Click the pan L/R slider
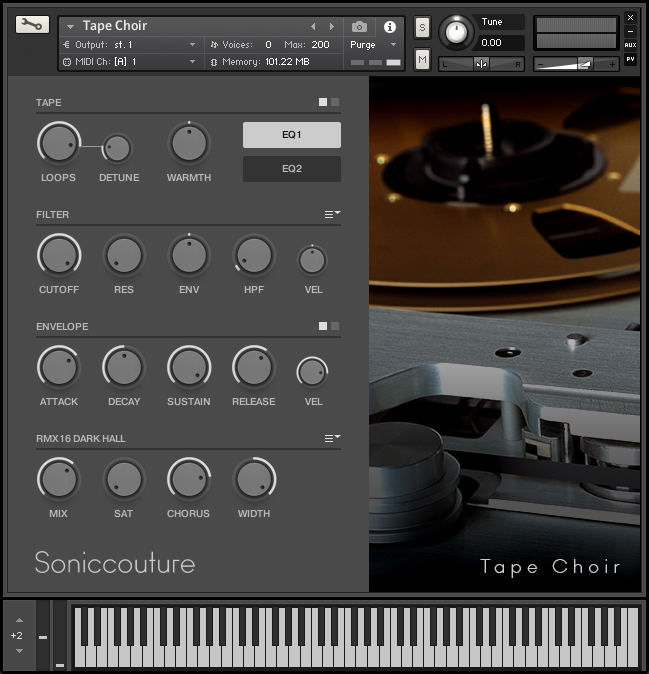Image resolution: width=649 pixels, height=674 pixels. tap(481, 64)
